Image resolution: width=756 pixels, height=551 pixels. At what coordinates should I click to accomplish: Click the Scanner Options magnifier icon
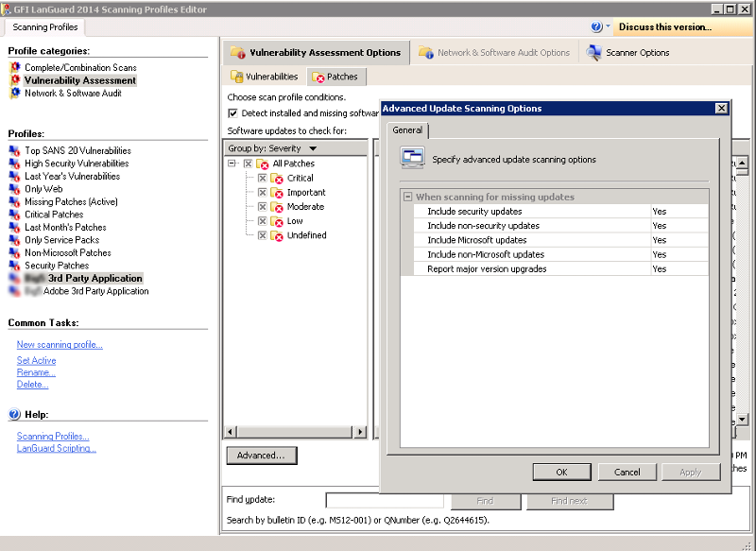[593, 53]
